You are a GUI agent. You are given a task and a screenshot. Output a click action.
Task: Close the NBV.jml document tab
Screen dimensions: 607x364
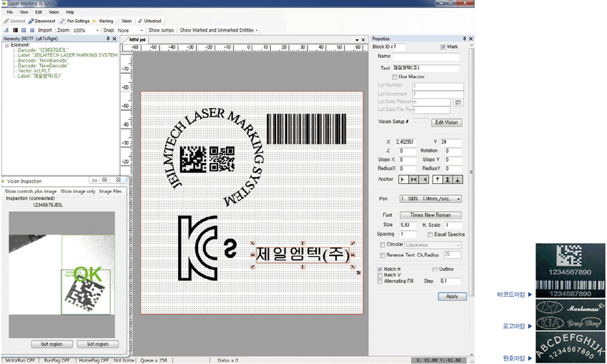click(x=363, y=40)
